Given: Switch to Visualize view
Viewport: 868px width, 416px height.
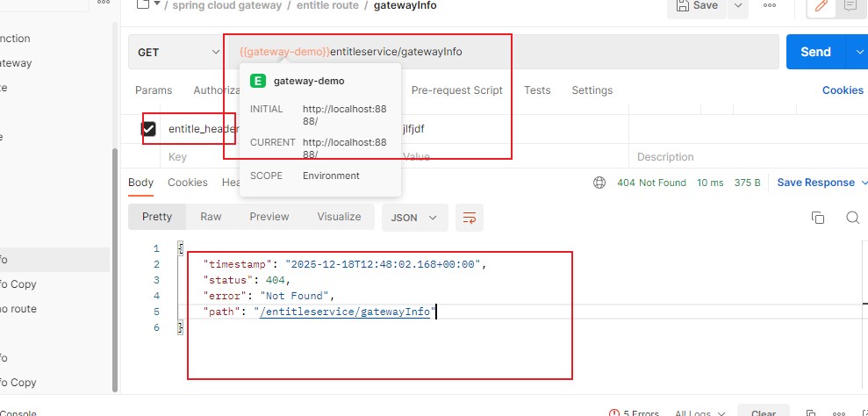Looking at the screenshot, I should [339, 217].
